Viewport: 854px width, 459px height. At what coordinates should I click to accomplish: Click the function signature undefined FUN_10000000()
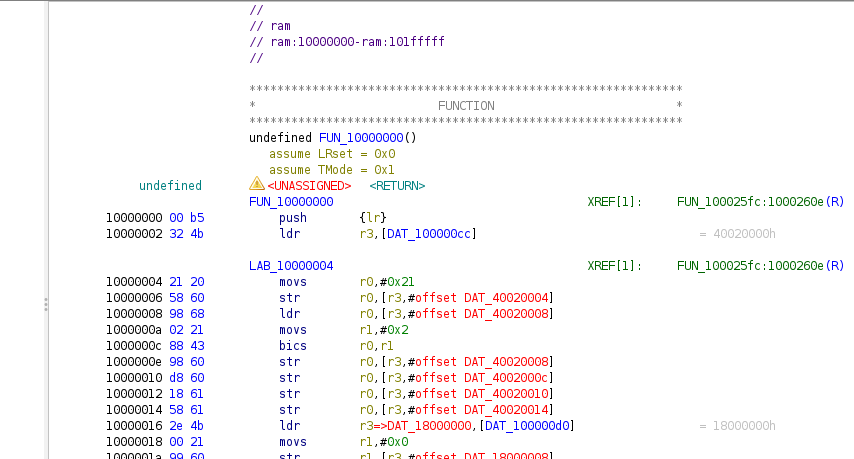pos(332,138)
